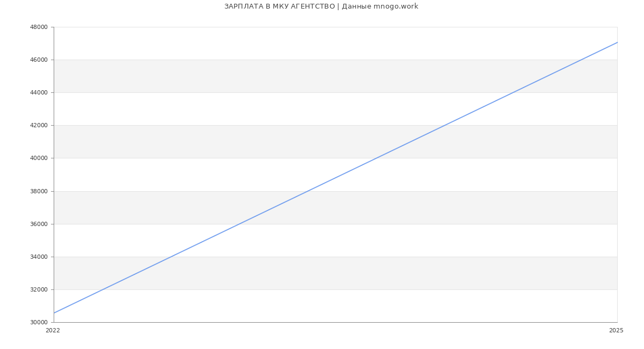Click the salary line's 2022 starting point

(x=54, y=312)
